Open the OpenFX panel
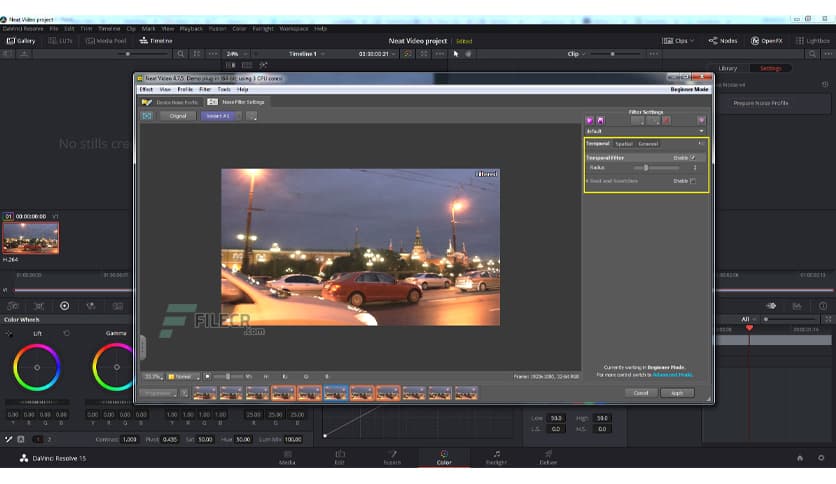Image resolution: width=836 pixels, height=484 pixels. 767,41
